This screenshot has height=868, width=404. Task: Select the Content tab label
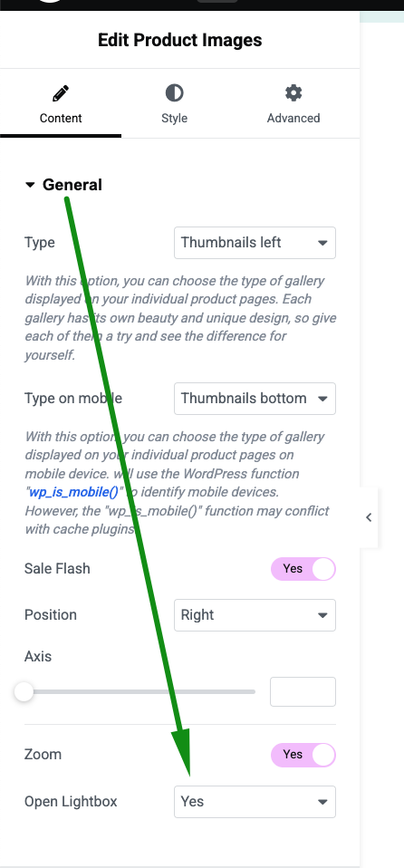(61, 118)
